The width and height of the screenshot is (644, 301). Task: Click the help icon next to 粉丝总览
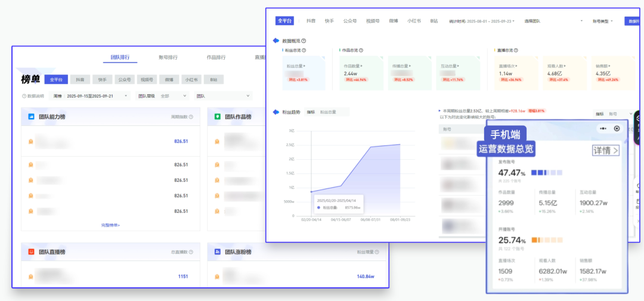[x=304, y=51]
